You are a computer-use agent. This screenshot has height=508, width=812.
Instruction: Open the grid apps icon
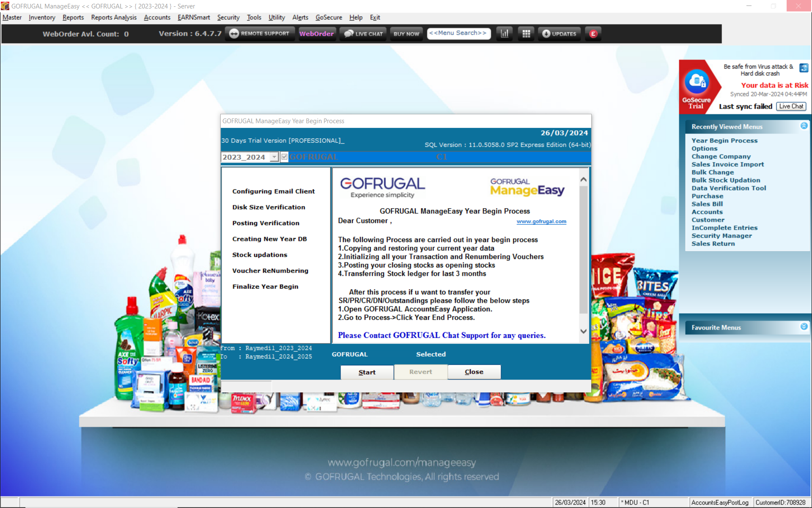(526, 34)
